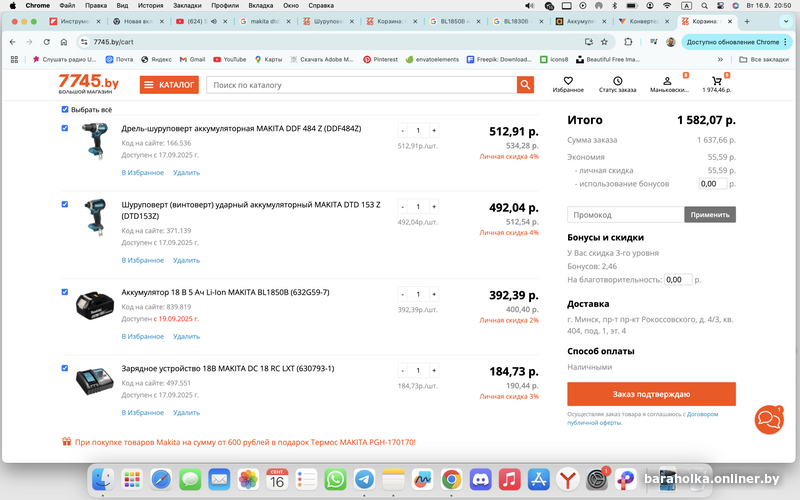Open Discord in the Dock

tap(481, 480)
